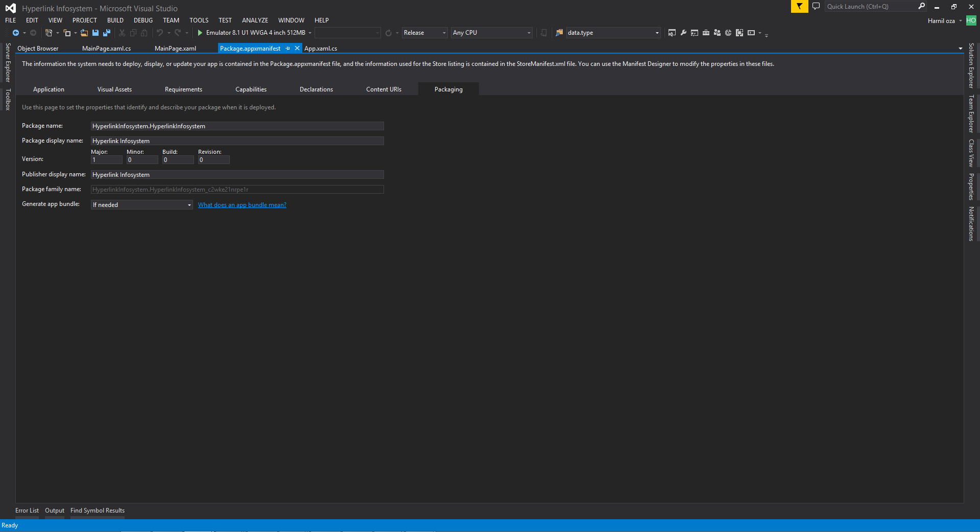Close the Package.appxmanifest tab
The height and width of the screenshot is (532, 980).
pyautogui.click(x=297, y=49)
